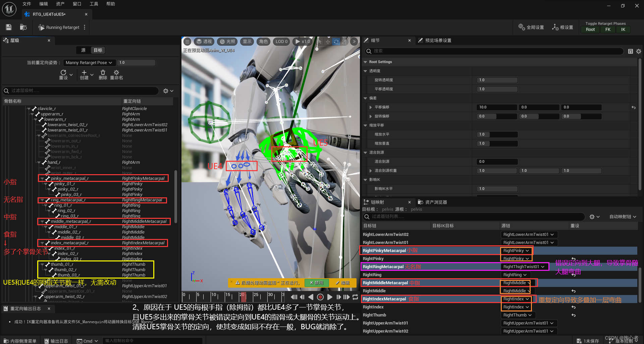Screen dimensions: 644x344
Task: Open the Manny Retarget Pose dropdown
Action: pos(89,62)
